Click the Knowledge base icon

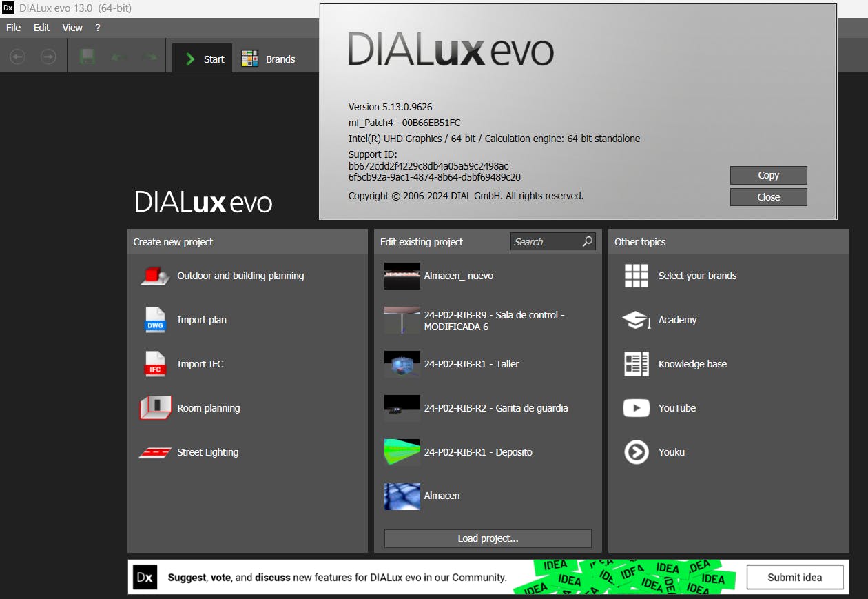(x=637, y=364)
